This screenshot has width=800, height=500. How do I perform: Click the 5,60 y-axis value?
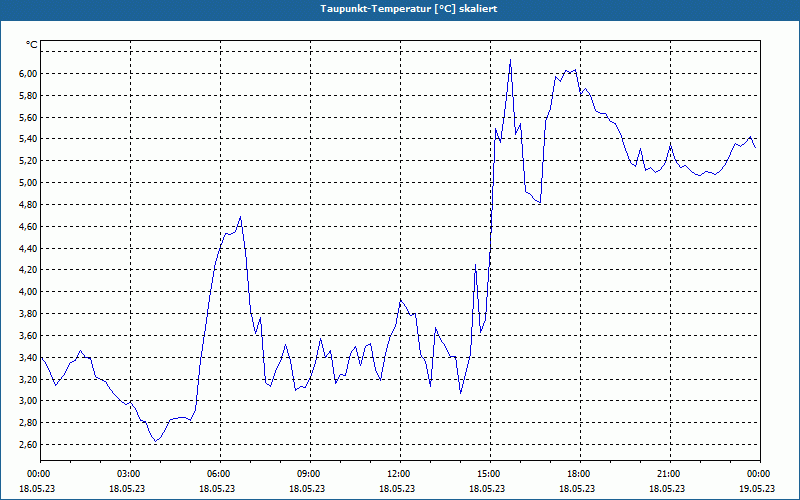(x=29, y=117)
